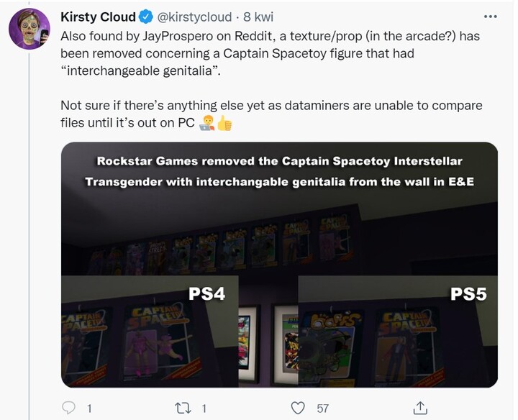This screenshot has height=420, width=518.
Task: Click the technologist emoji in tweet
Action: (207, 123)
